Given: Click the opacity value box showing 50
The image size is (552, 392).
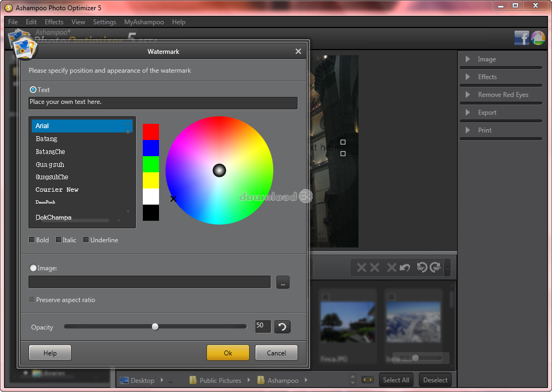Looking at the screenshot, I should point(263,326).
